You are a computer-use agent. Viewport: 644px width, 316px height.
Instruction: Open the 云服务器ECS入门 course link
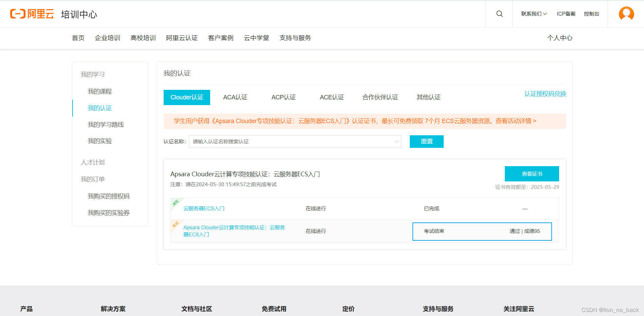coord(204,209)
